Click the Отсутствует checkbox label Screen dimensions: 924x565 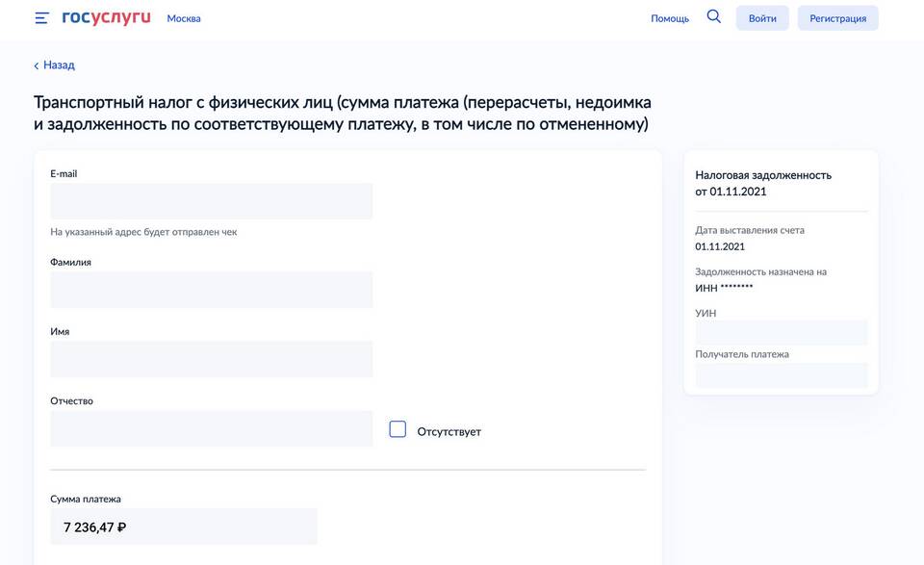pos(449,431)
